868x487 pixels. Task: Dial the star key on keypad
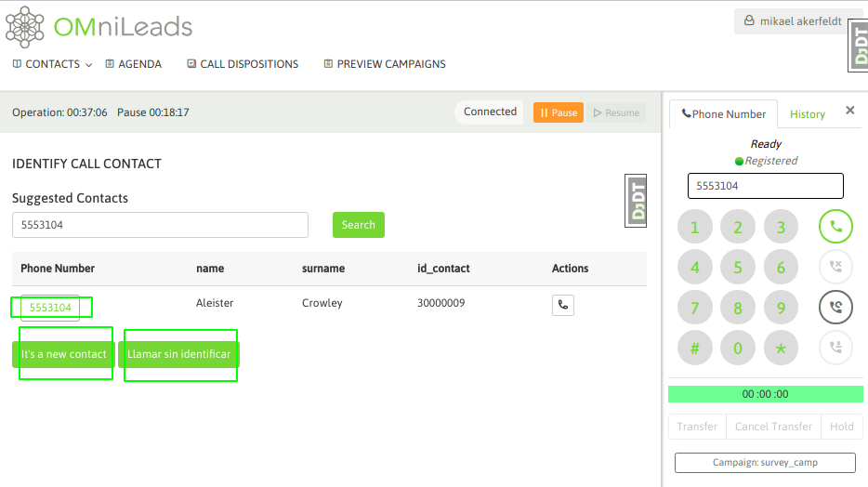(781, 349)
